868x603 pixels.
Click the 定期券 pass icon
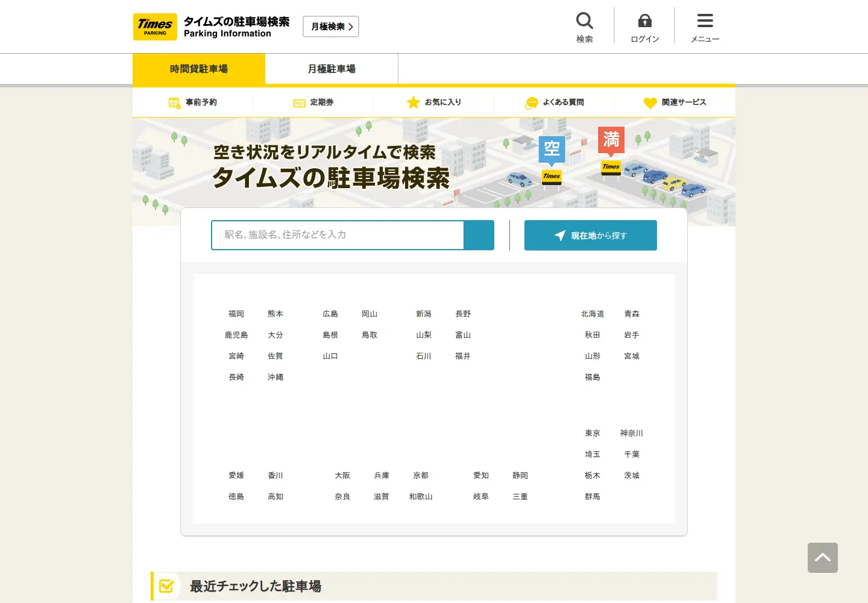tap(300, 103)
